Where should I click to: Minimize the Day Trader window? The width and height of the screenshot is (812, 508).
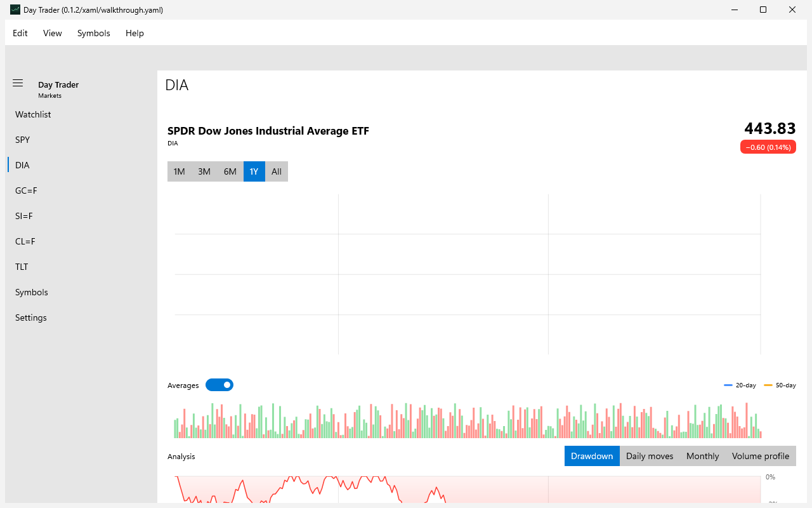tap(734, 10)
